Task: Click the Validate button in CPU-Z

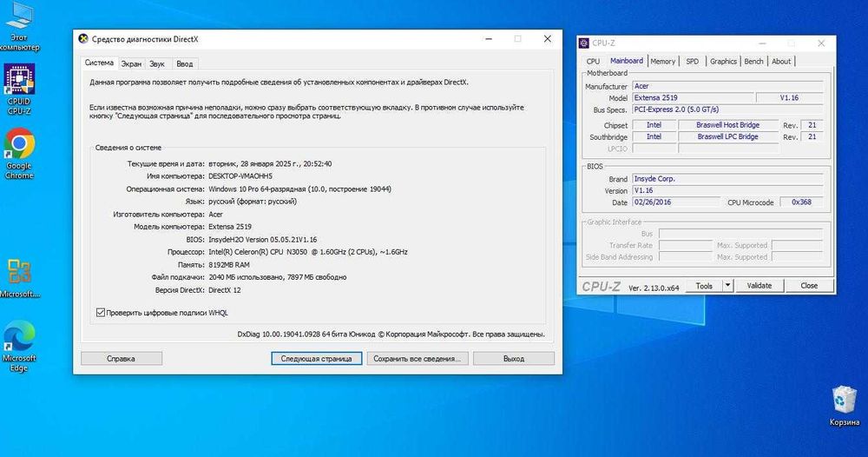Action: point(759,285)
